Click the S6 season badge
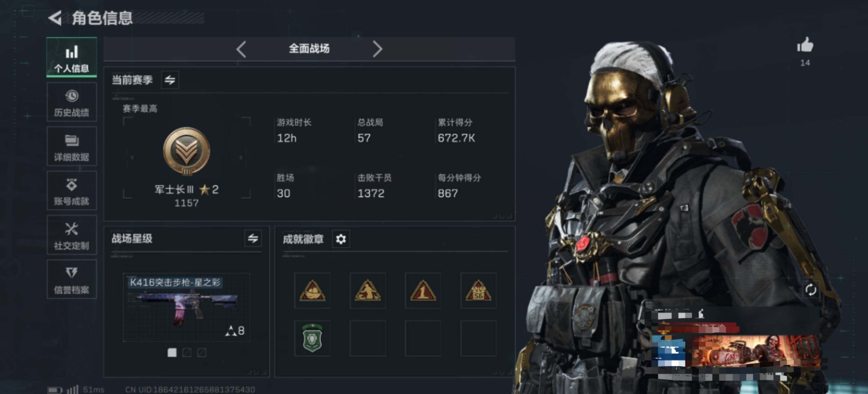Viewport: 868px width, 394px height. pos(478,290)
